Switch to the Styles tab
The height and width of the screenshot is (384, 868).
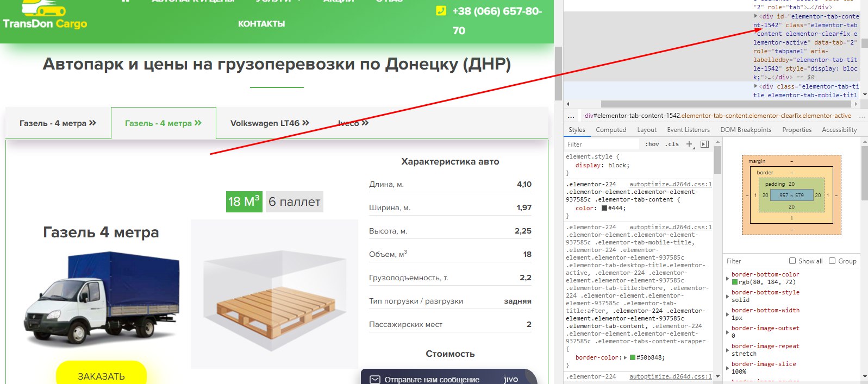click(577, 130)
